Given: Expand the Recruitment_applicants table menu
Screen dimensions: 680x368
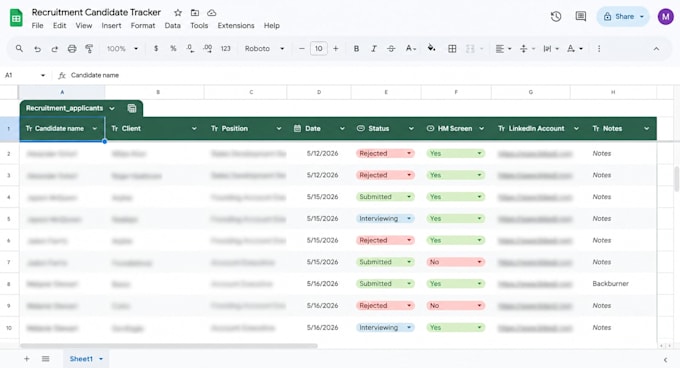Looking at the screenshot, I should tap(112, 108).
